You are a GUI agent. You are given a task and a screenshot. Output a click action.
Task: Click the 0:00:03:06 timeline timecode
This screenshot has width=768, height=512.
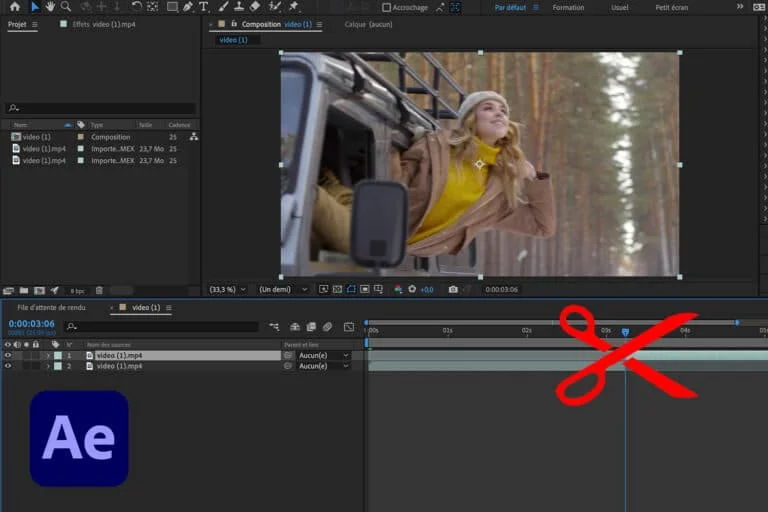[x=31, y=324]
